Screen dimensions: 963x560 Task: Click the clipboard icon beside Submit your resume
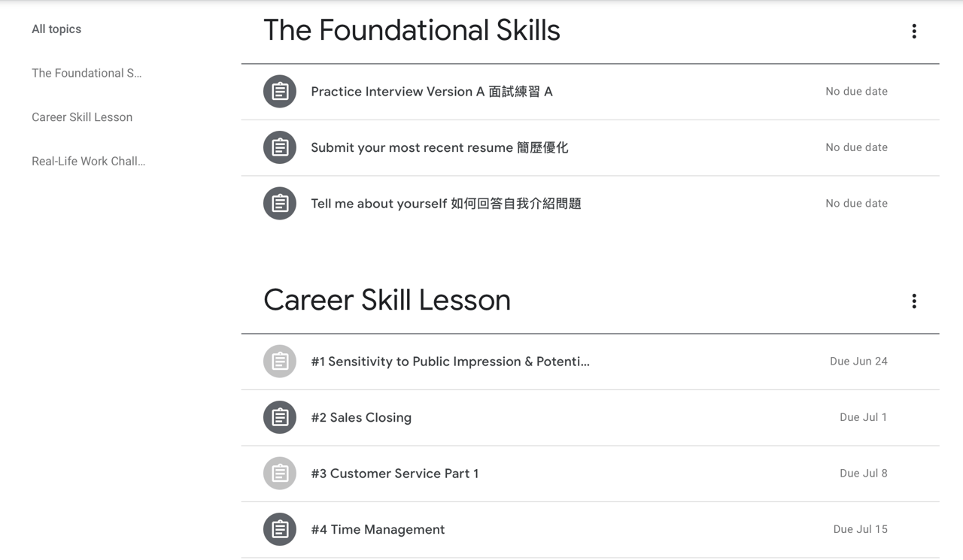click(x=279, y=147)
